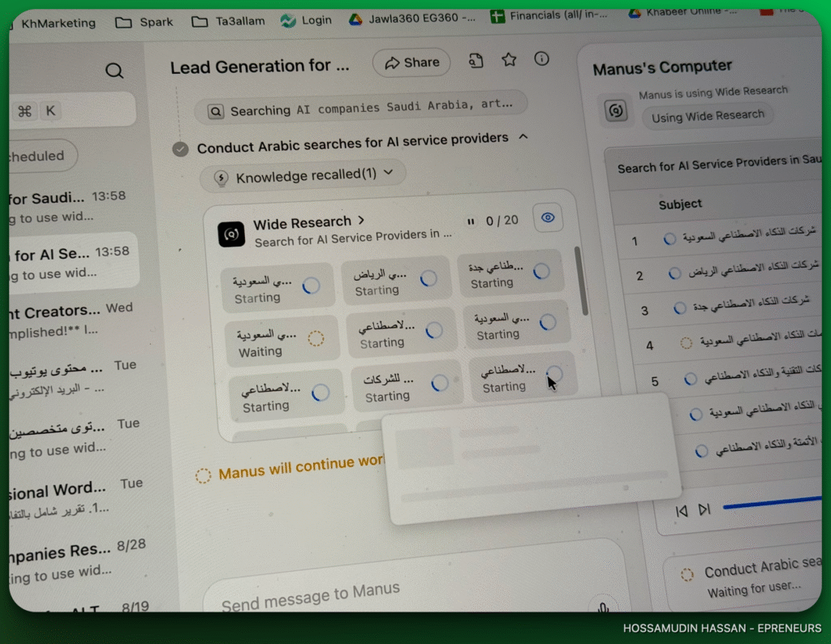The height and width of the screenshot is (644, 831).
Task: Click the search magnifier icon in sidebar
Action: [114, 71]
